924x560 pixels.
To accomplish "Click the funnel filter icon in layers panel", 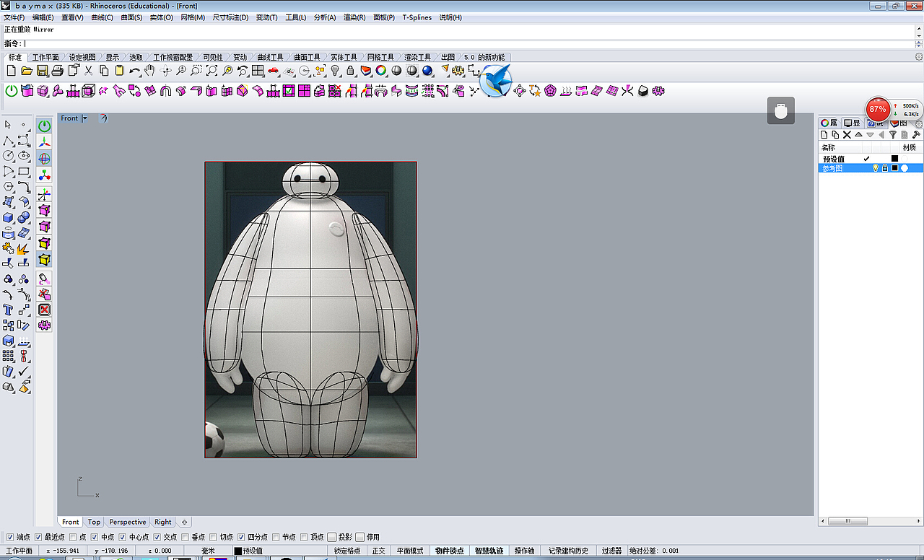I will coord(893,135).
